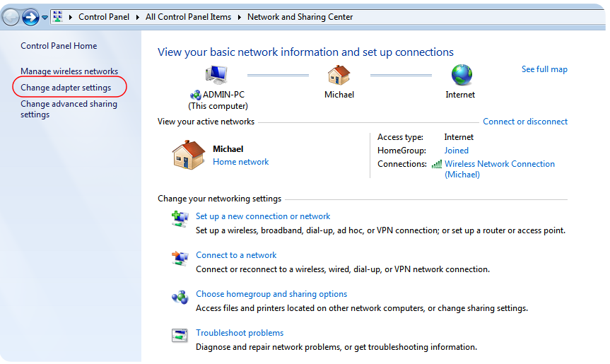Click the Forward navigation arrow button
The height and width of the screenshot is (364, 610).
point(30,18)
